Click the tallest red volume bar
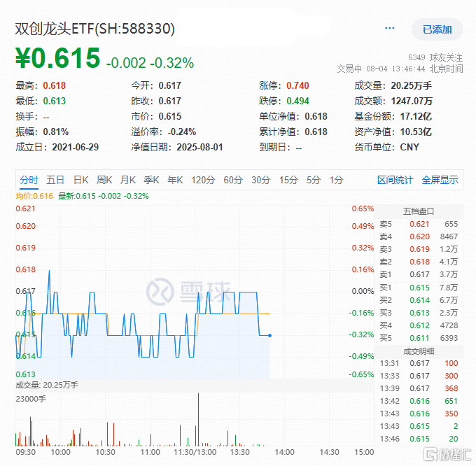 [x=198, y=419]
